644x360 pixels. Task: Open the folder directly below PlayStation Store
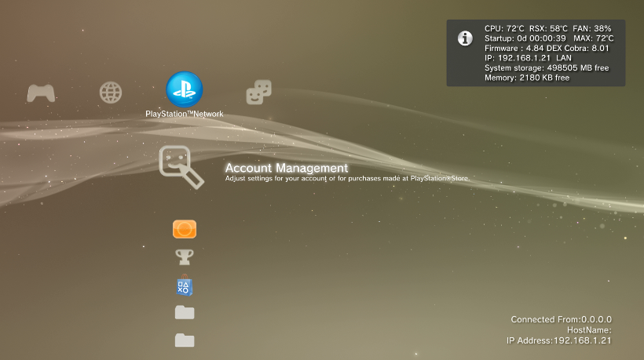click(x=185, y=312)
